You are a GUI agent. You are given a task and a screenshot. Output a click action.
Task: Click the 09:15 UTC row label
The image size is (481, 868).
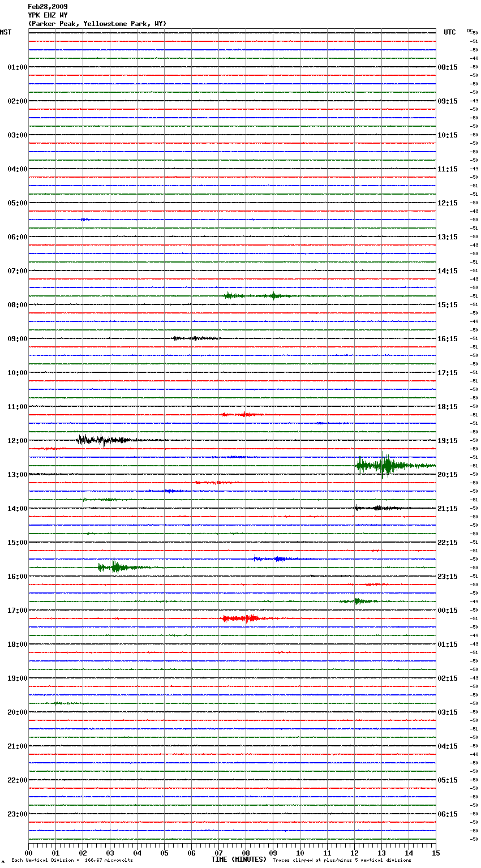point(448,101)
